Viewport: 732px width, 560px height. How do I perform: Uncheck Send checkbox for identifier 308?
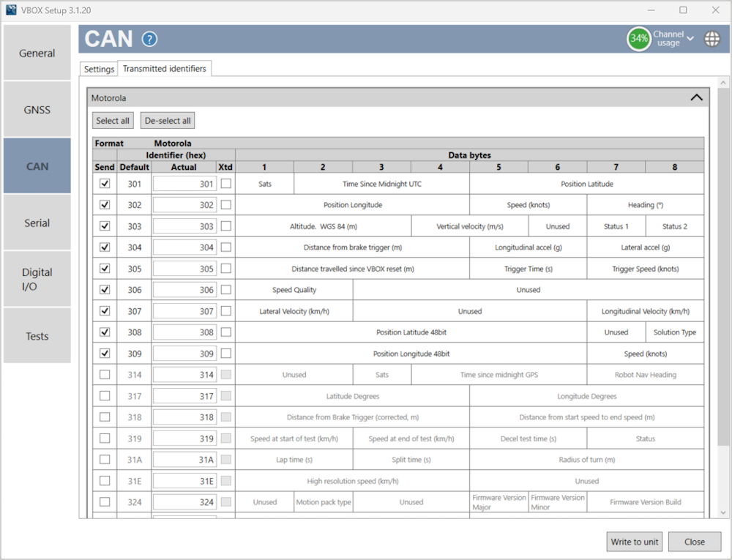pyautogui.click(x=105, y=332)
